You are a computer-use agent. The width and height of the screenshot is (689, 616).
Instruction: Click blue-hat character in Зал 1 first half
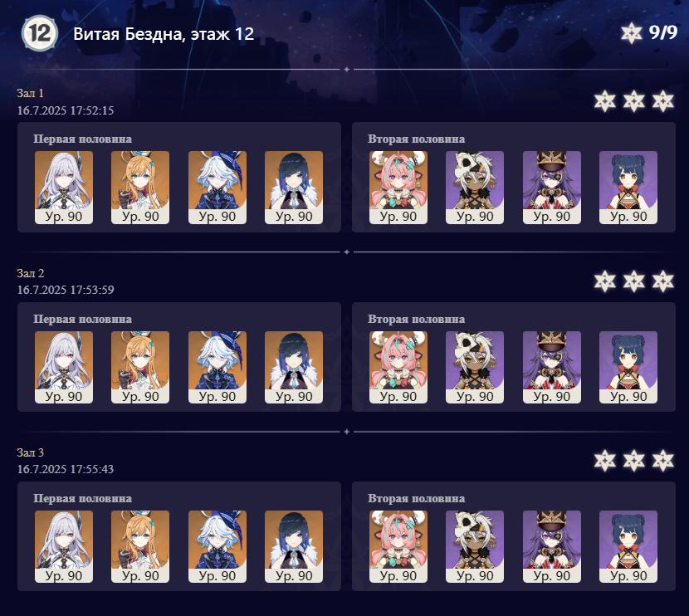tap(217, 188)
